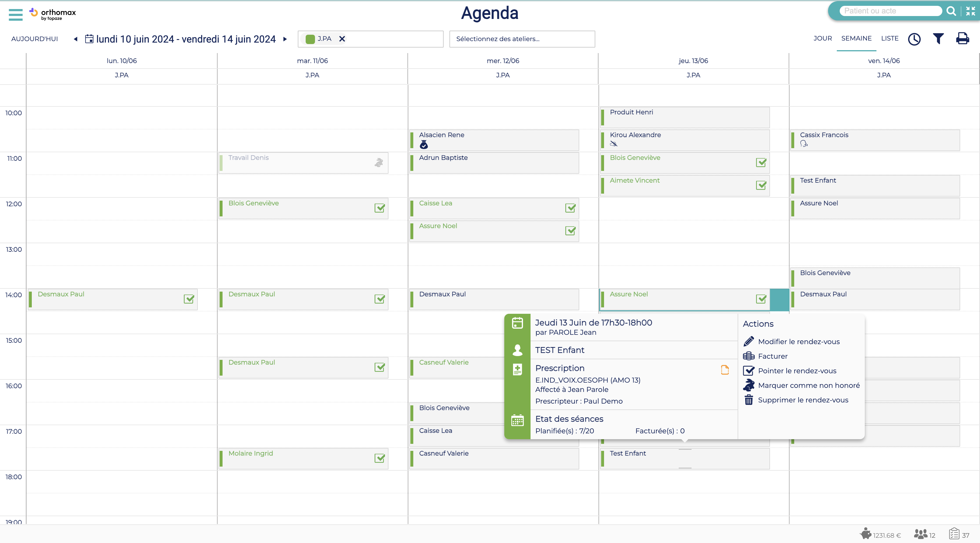Open the clock time settings icon
Image resolution: width=980 pixels, height=543 pixels.
point(914,39)
